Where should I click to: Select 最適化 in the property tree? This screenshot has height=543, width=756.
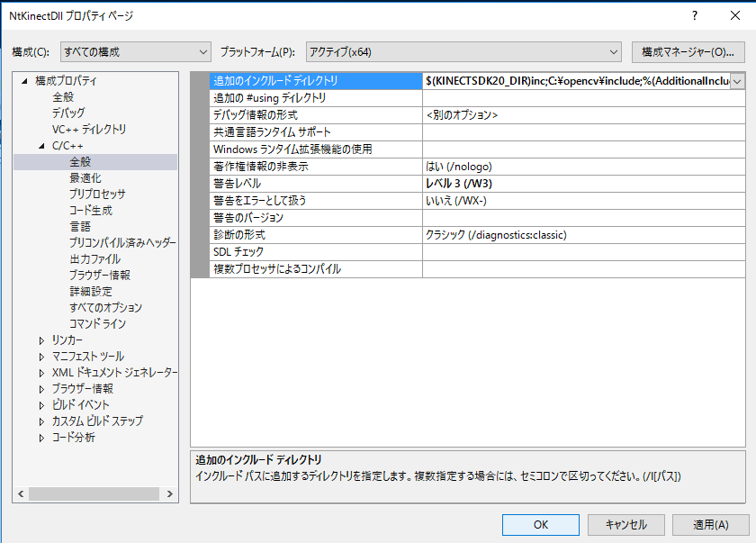(x=85, y=178)
